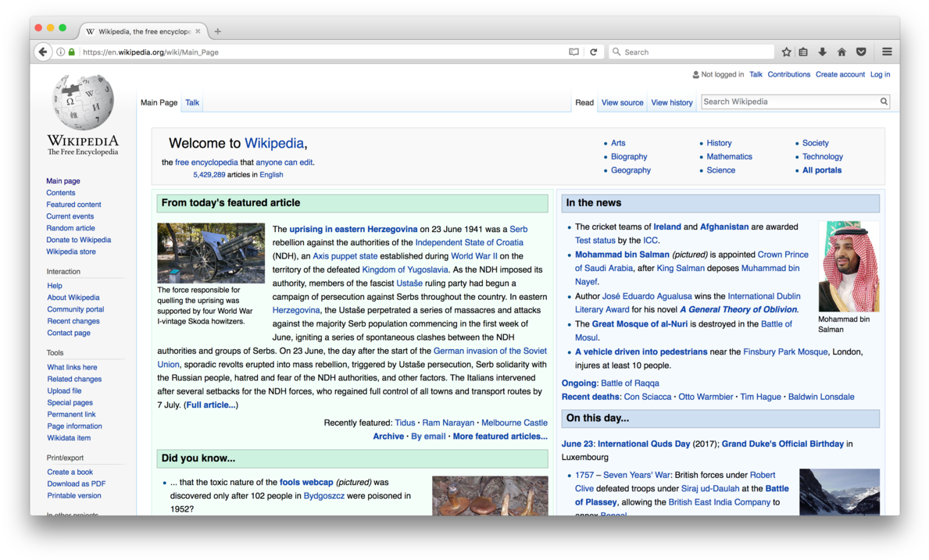Select the View source tab

click(622, 102)
